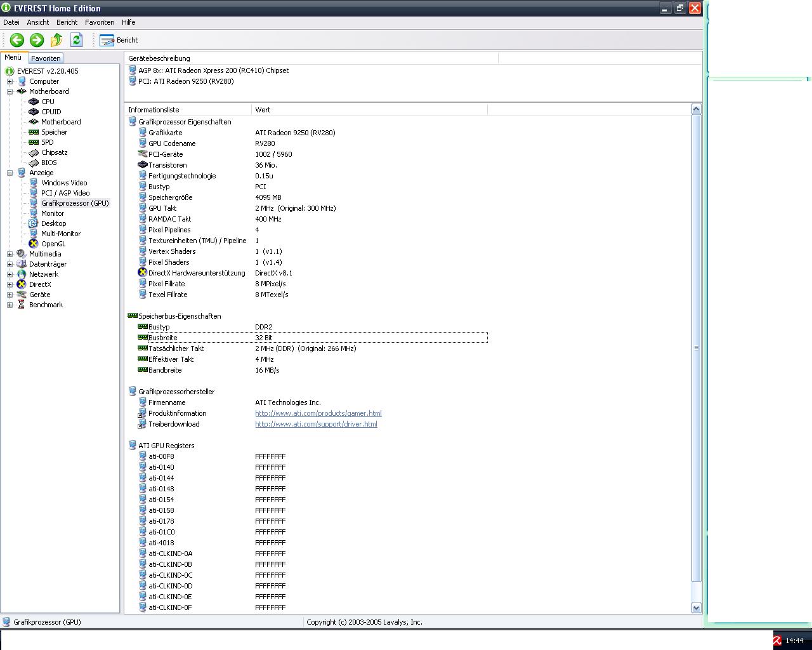Click the Wert column header

[369, 110]
